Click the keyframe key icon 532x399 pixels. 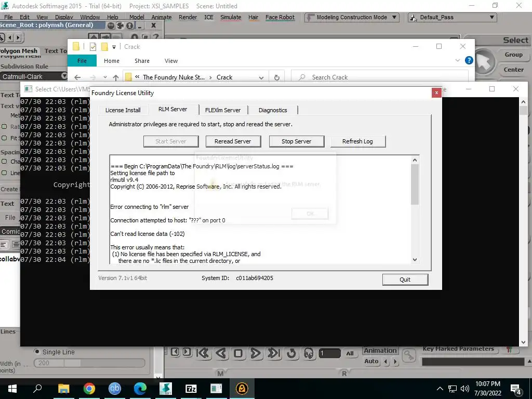point(409,355)
